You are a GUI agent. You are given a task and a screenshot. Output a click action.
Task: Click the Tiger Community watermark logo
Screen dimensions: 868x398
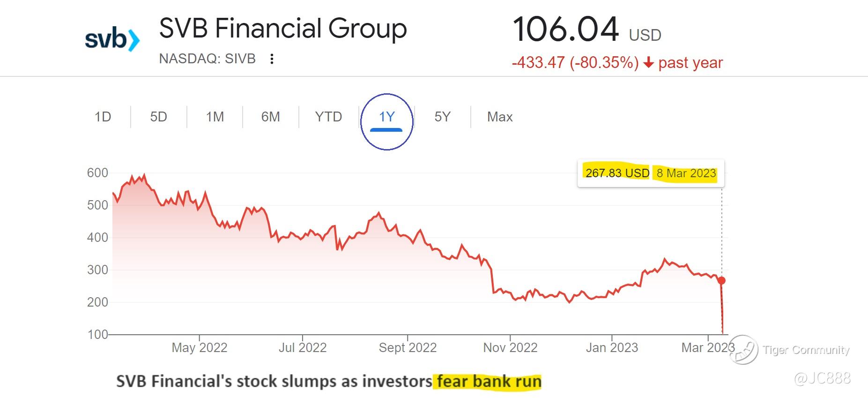point(743,350)
